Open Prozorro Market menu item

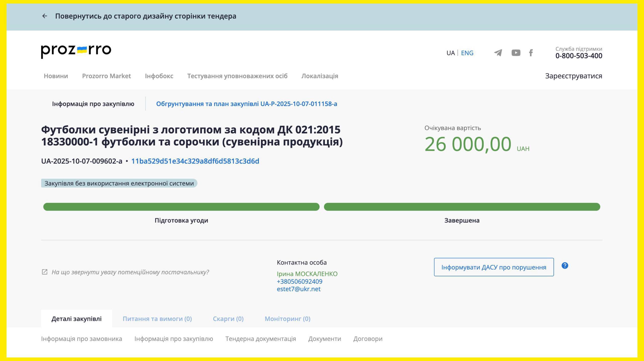point(106,76)
